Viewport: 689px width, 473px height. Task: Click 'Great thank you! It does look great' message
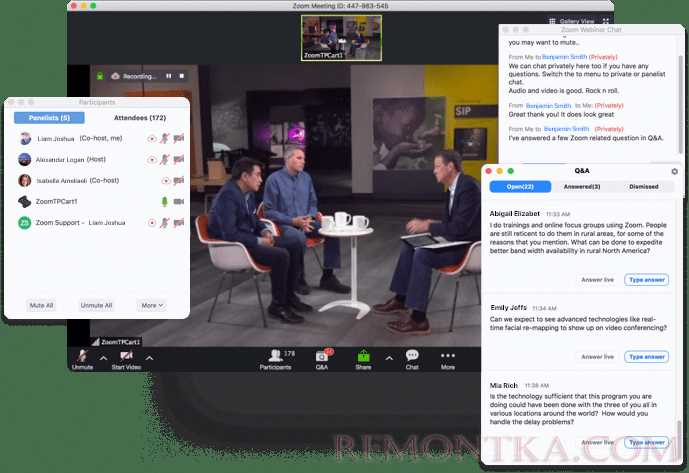pos(561,114)
